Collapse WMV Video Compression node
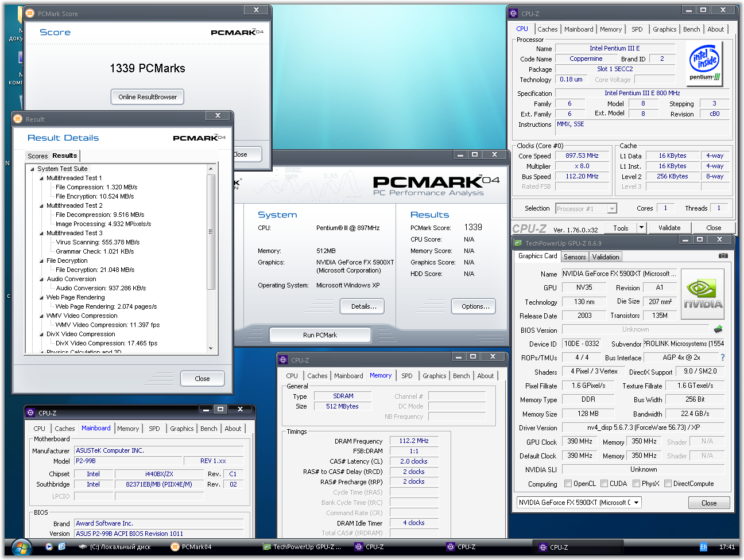The height and width of the screenshot is (560, 744). tap(41, 316)
